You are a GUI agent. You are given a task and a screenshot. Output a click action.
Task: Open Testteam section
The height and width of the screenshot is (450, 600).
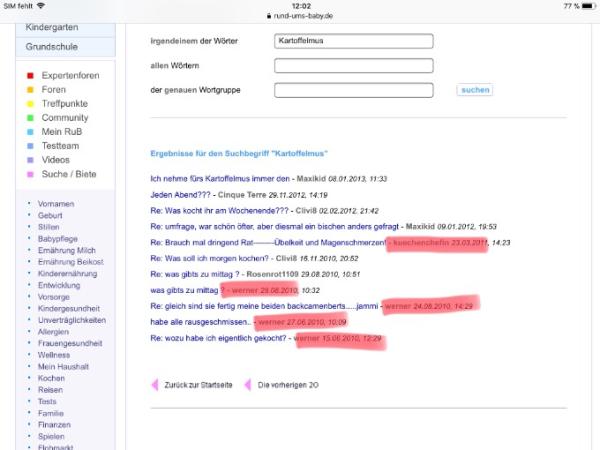pos(60,146)
